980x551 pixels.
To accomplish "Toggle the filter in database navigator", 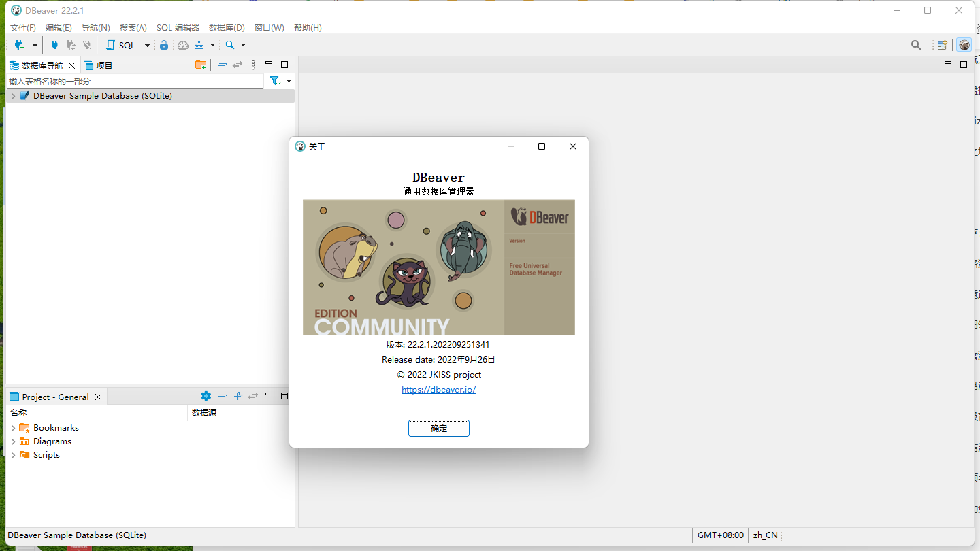I will (276, 80).
